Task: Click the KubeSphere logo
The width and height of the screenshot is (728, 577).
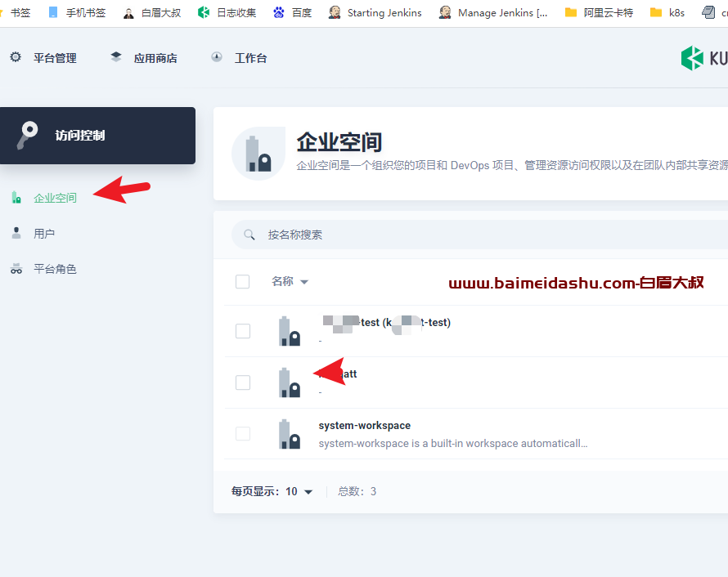Action: click(703, 58)
